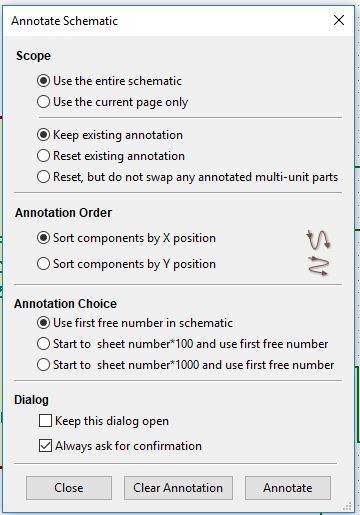This screenshot has width=360, height=515.
Task: Choose Use first free number in schematic
Action: point(135,323)
